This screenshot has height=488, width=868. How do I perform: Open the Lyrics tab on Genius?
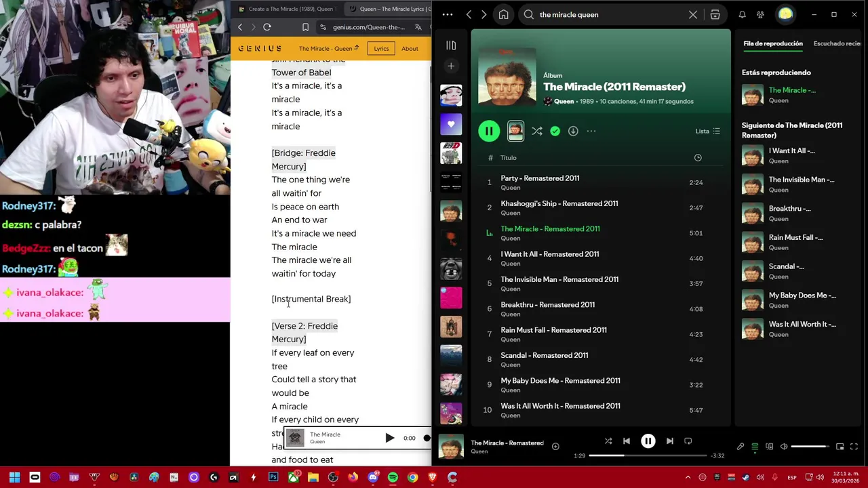[381, 48]
